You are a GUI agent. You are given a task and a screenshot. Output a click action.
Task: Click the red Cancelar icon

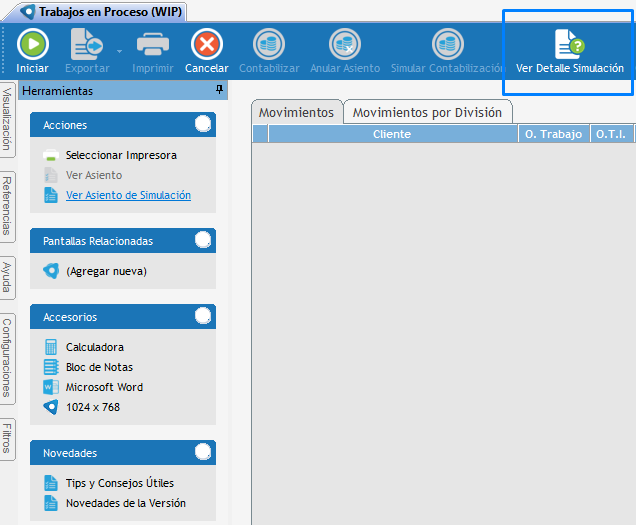pos(207,45)
